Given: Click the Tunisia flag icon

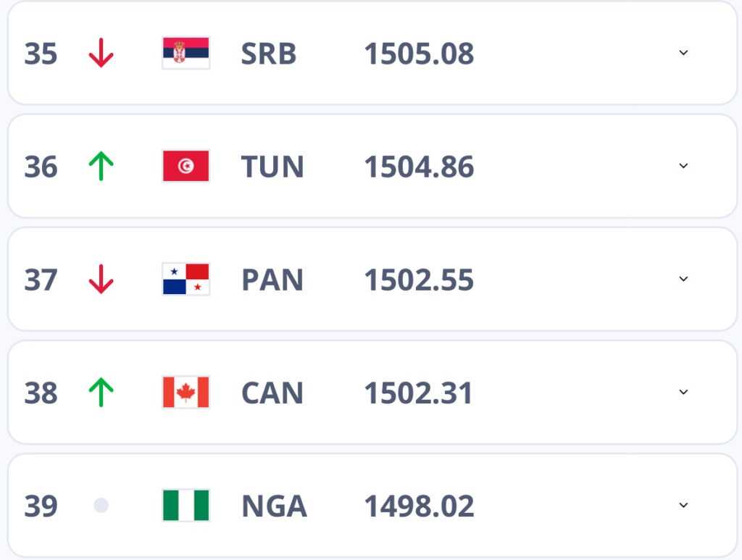Looking at the screenshot, I should coord(185,166).
